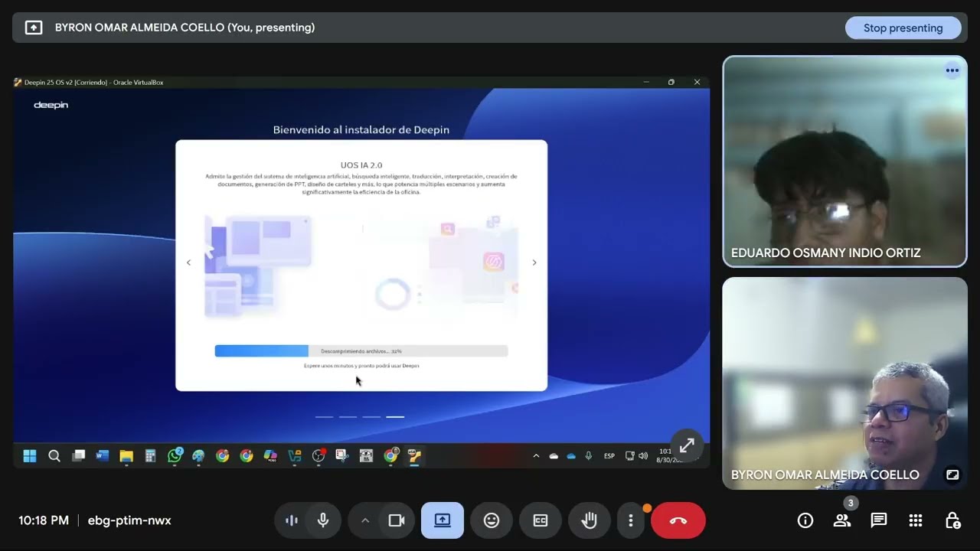The width and height of the screenshot is (980, 551).
Task: Open Calculator from the taskbar
Action: 151,456
